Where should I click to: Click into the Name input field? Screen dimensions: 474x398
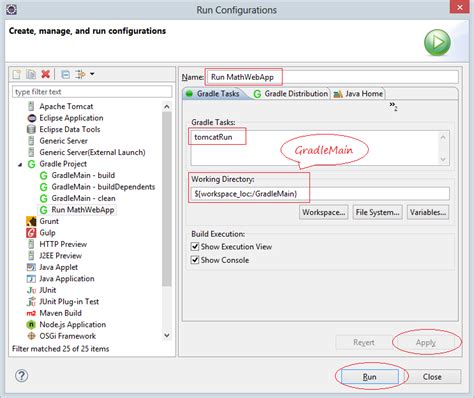pos(332,77)
